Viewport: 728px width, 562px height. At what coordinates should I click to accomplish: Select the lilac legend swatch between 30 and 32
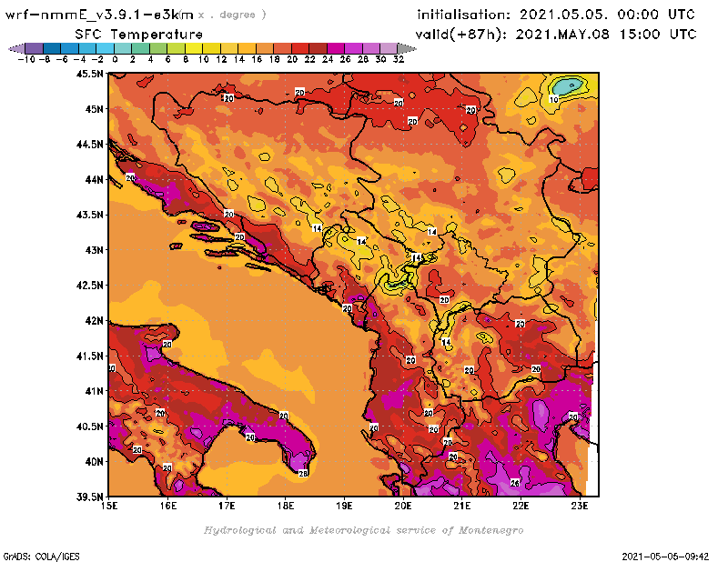(x=389, y=48)
